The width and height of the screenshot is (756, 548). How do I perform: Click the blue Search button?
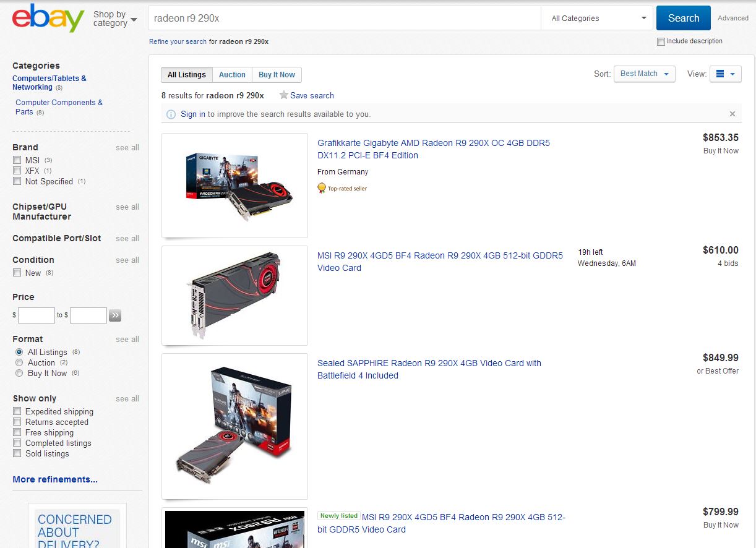[x=684, y=18]
